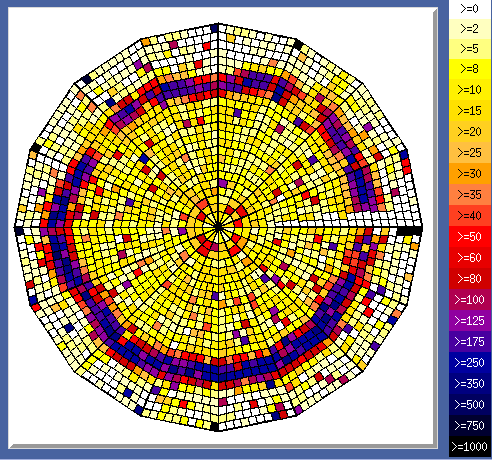Click the >=25 light orange legend entry
Screen dimensions: 492x460
coord(470,153)
